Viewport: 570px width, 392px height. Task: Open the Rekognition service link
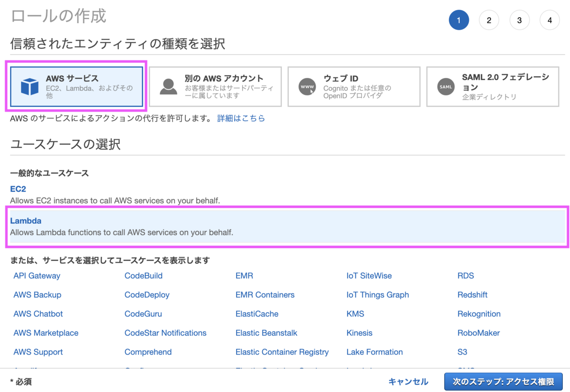tap(479, 314)
